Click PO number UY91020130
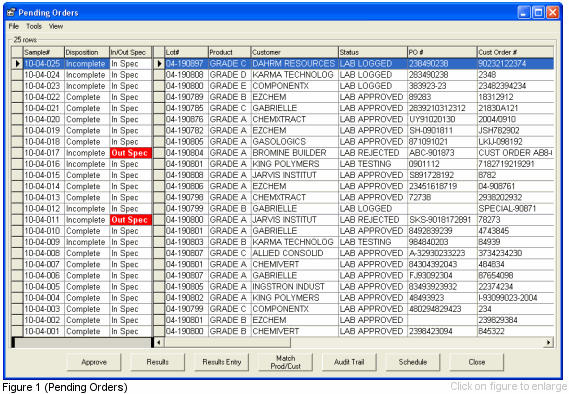The image size is (569, 394). click(x=442, y=119)
